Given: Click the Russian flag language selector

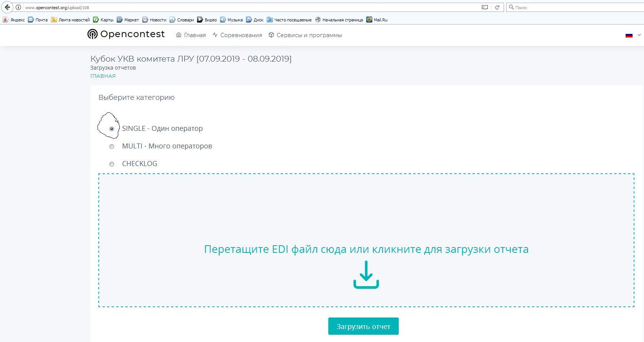Looking at the screenshot, I should point(629,35).
